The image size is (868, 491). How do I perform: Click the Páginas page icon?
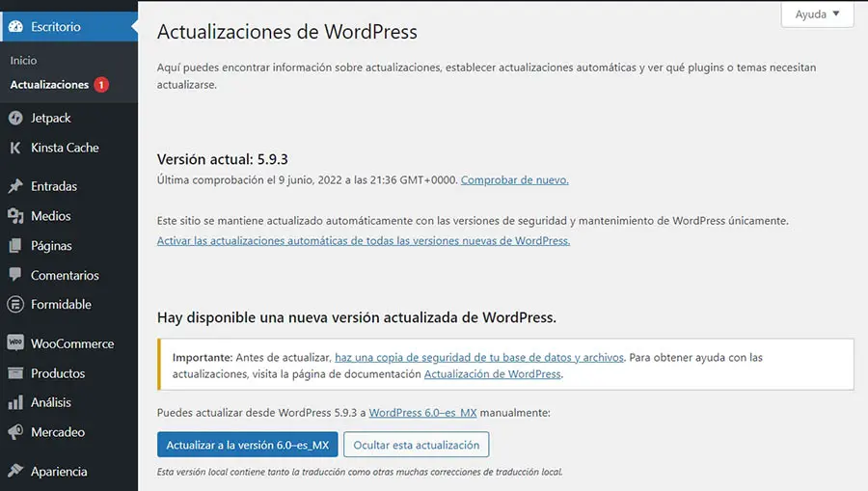[15, 246]
